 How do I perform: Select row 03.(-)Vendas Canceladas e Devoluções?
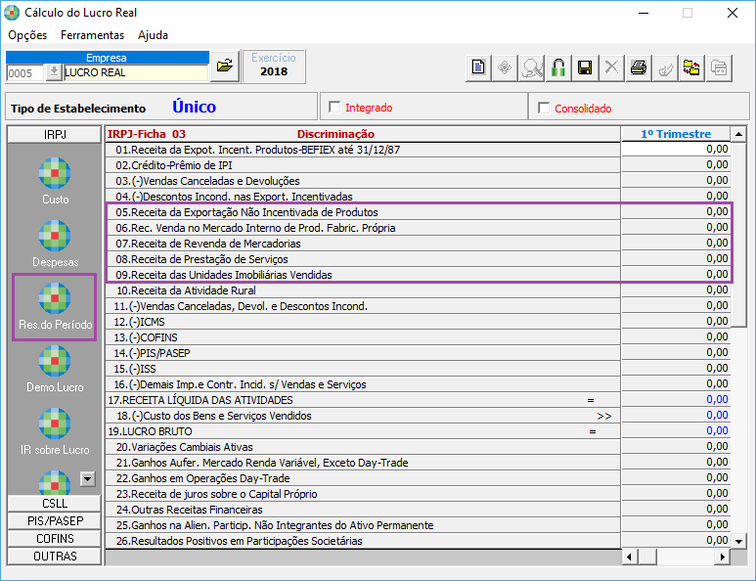pyautogui.click(x=363, y=181)
